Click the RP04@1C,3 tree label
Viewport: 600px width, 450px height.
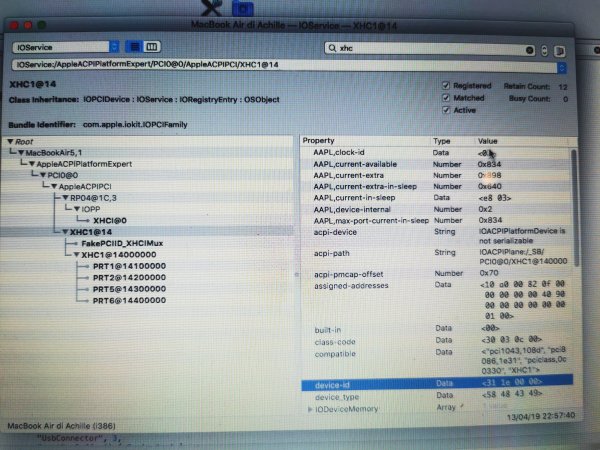tap(93, 198)
